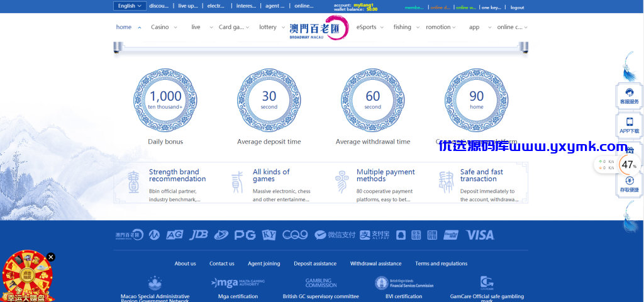Expand the Casino menu chevron
This screenshot has height=302, width=644.
point(175,28)
